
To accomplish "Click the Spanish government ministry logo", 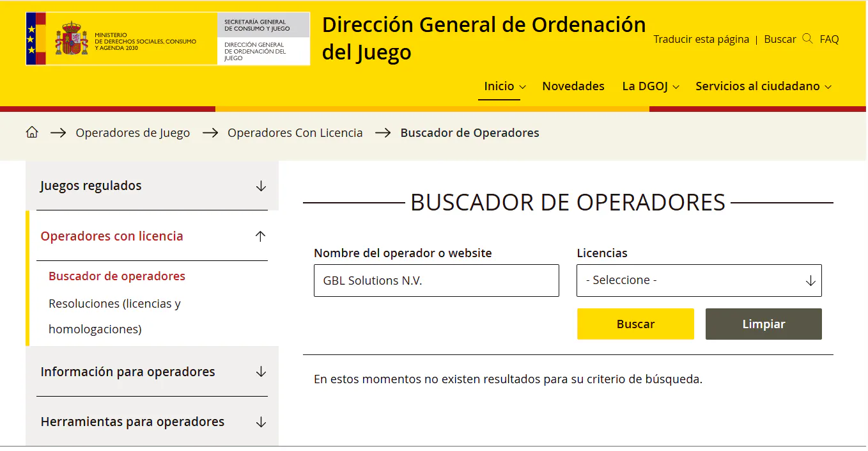I will coord(121,38).
